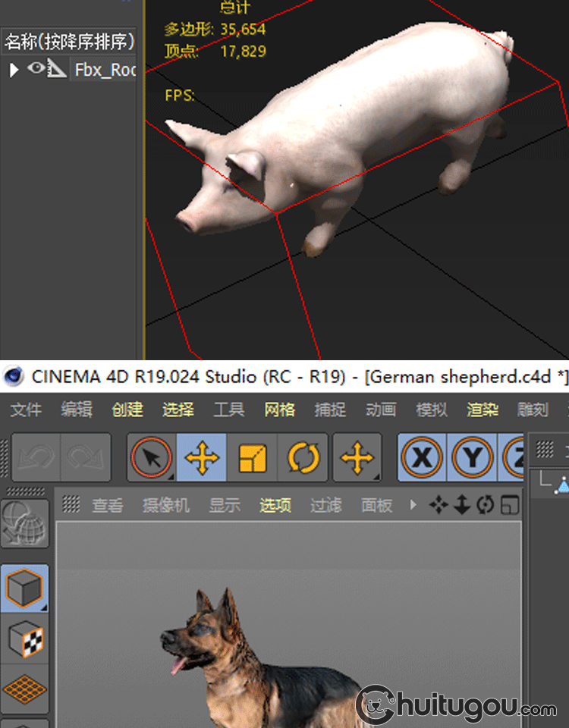The height and width of the screenshot is (728, 569).
Task: Expand the Fbx_Root tree item
Action: [x=14, y=70]
